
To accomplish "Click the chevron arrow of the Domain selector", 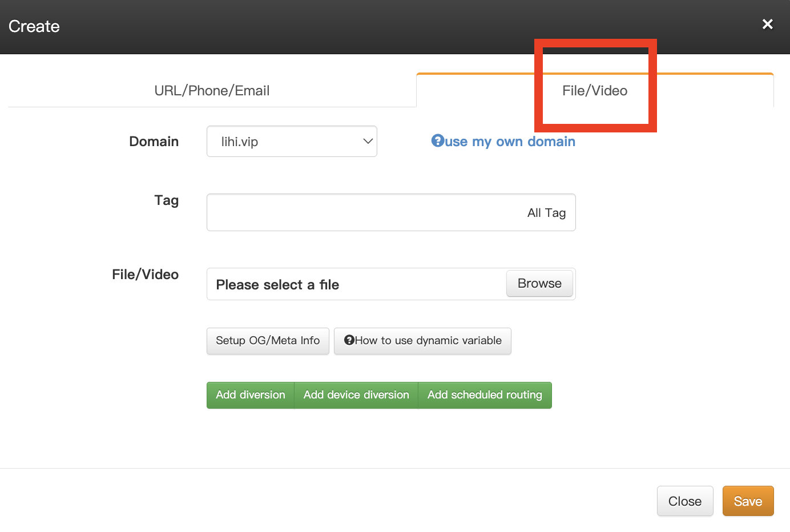I will point(368,142).
